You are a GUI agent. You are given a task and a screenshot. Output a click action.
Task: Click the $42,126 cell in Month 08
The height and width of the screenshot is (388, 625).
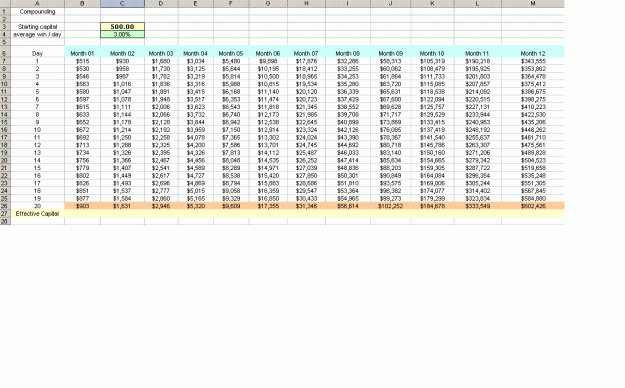point(348,130)
